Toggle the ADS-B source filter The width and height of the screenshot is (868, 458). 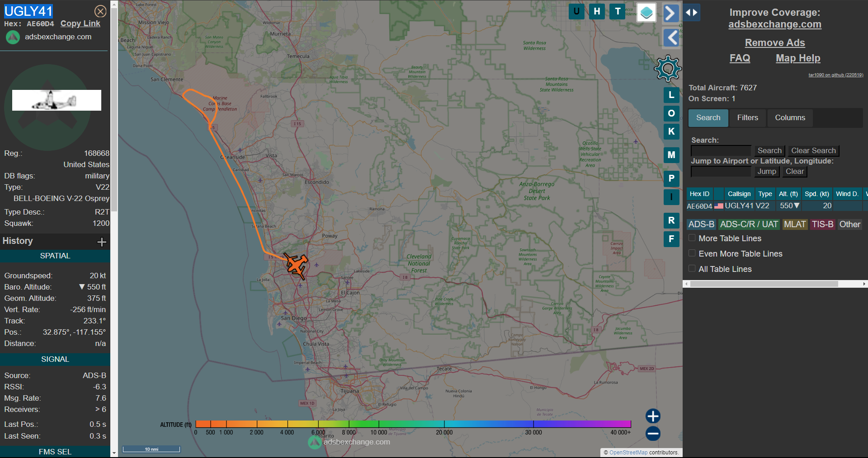click(701, 224)
